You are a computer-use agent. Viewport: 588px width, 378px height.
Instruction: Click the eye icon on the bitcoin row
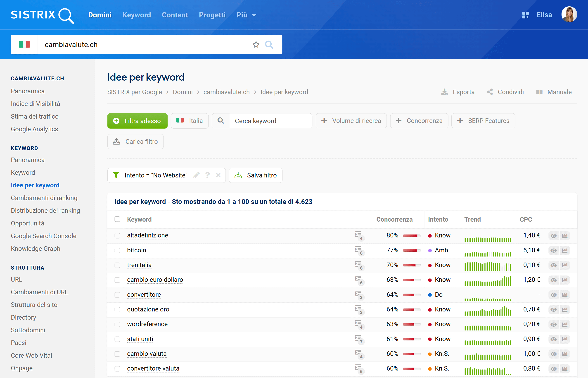(553, 250)
